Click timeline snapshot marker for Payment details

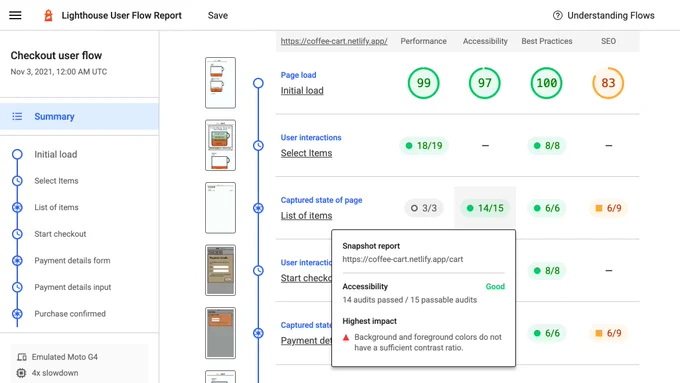pos(258,333)
